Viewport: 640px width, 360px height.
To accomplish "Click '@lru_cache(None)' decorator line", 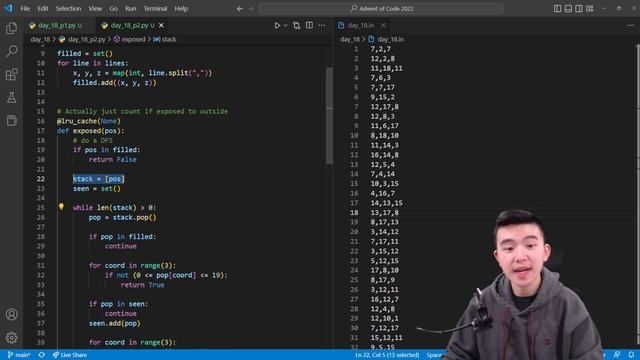I will point(89,121).
